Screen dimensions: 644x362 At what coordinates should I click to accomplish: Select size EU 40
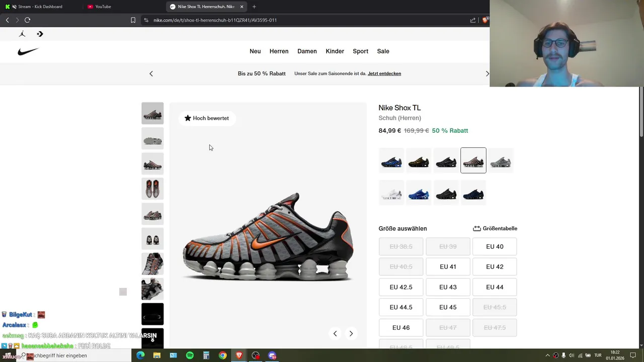[495, 246]
